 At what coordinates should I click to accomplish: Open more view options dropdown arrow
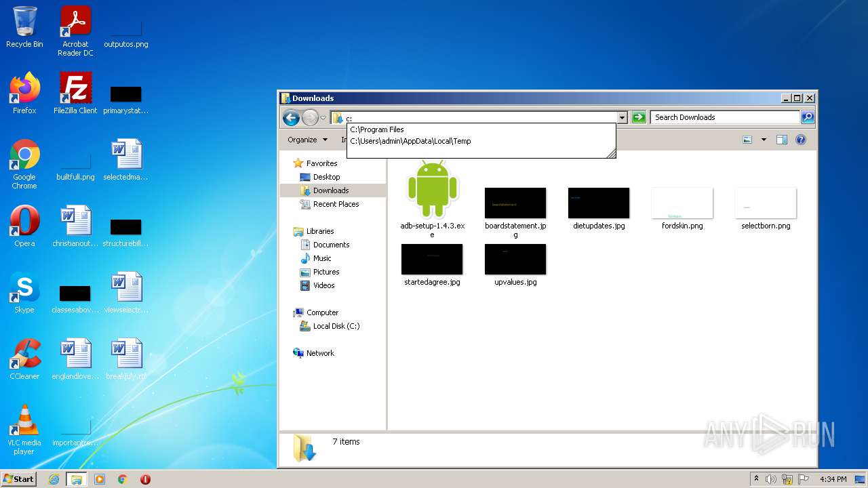pos(764,140)
